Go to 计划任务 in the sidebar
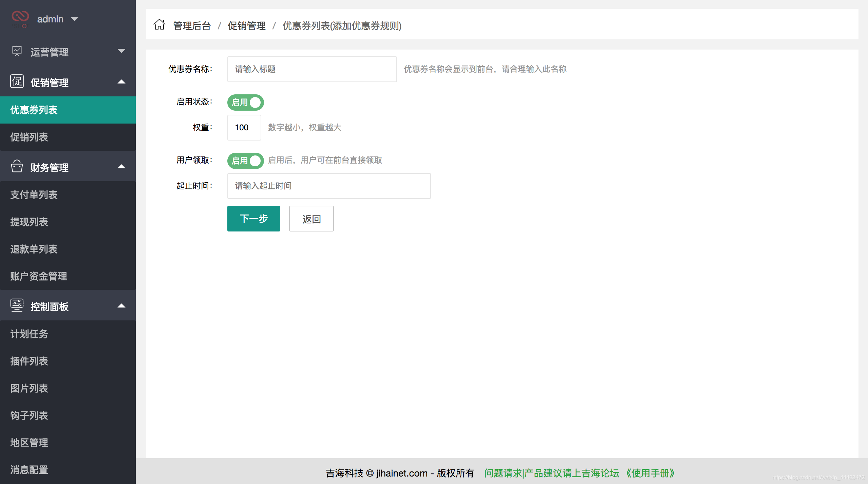The image size is (868, 484). [x=29, y=334]
